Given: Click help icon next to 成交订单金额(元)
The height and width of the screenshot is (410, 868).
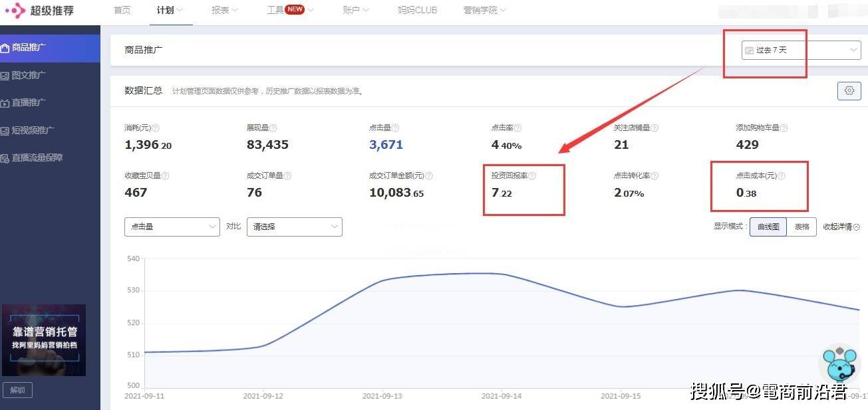Looking at the screenshot, I should (429, 176).
